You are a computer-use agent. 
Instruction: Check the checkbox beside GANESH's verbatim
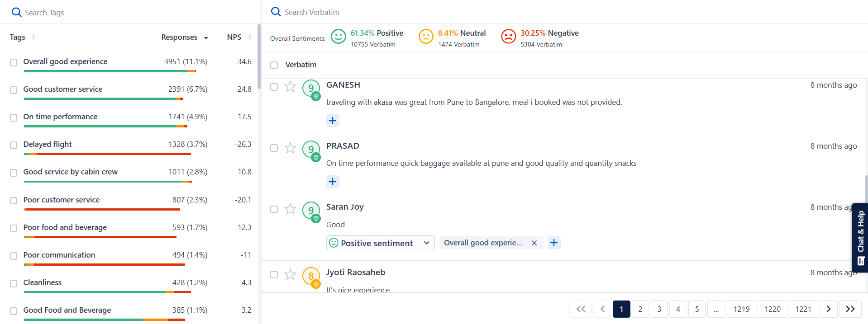click(274, 87)
